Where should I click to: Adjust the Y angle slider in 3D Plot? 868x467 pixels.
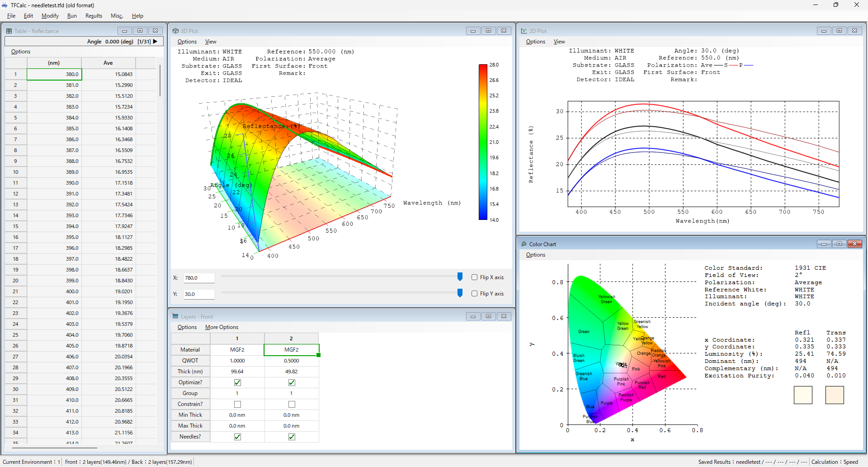(x=460, y=293)
